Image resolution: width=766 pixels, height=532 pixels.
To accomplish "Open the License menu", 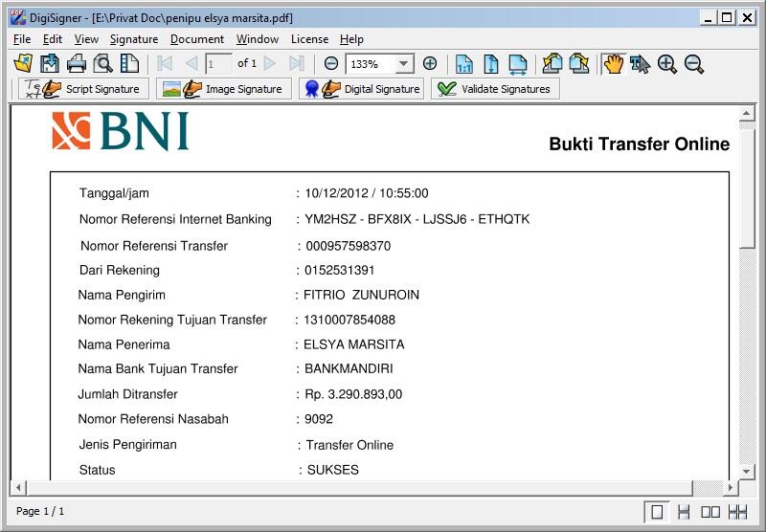I will 309,39.
